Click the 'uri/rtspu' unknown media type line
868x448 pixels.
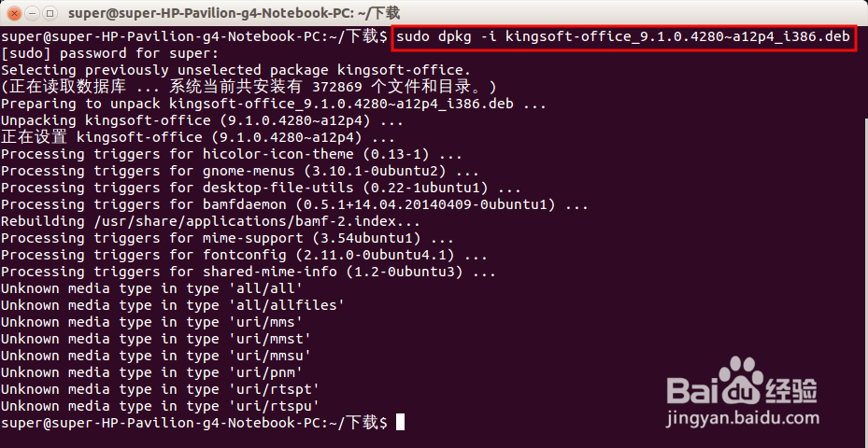160,406
